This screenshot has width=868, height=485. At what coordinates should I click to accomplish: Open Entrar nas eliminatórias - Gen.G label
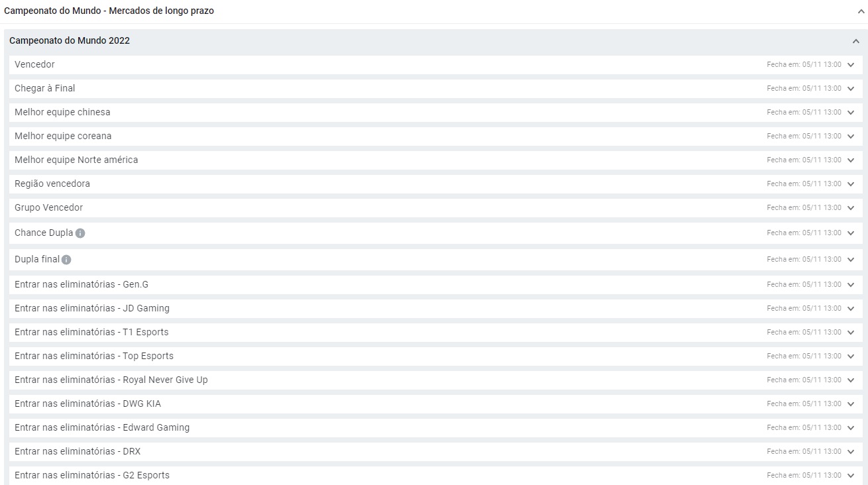pyautogui.click(x=81, y=285)
